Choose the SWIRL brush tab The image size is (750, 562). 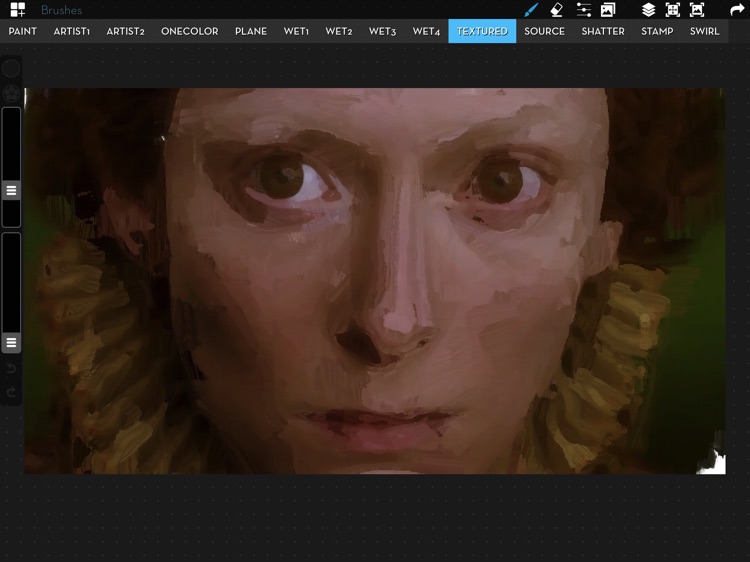(704, 31)
